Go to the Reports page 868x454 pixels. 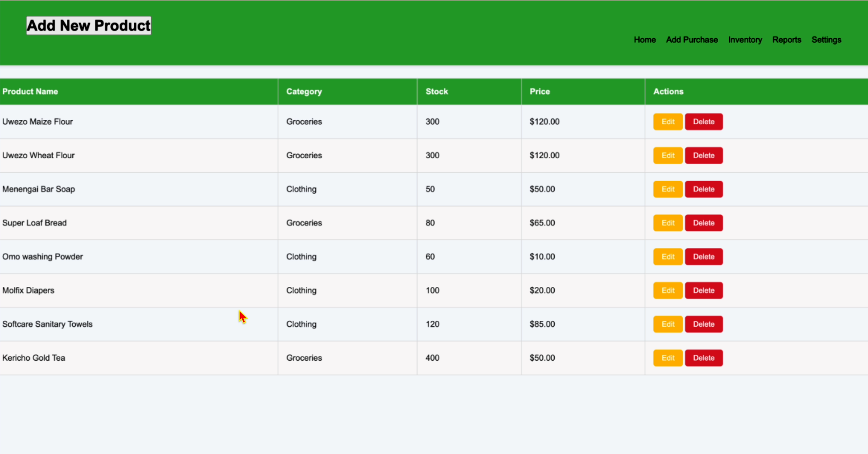coord(786,40)
